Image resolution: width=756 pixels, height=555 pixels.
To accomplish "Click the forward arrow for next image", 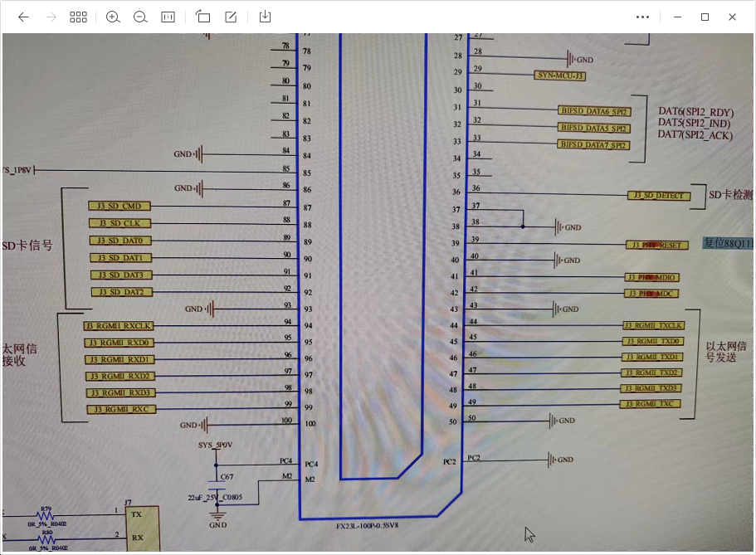I will coord(51,17).
